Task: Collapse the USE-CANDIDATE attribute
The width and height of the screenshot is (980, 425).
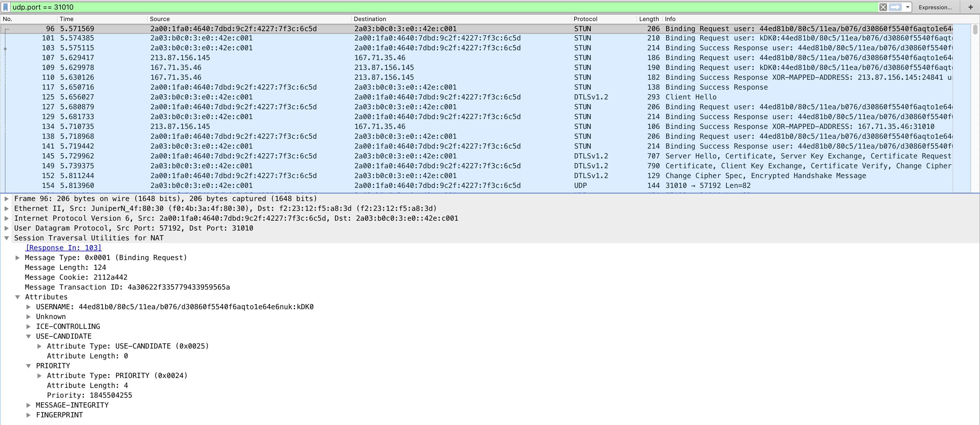Action: 28,337
